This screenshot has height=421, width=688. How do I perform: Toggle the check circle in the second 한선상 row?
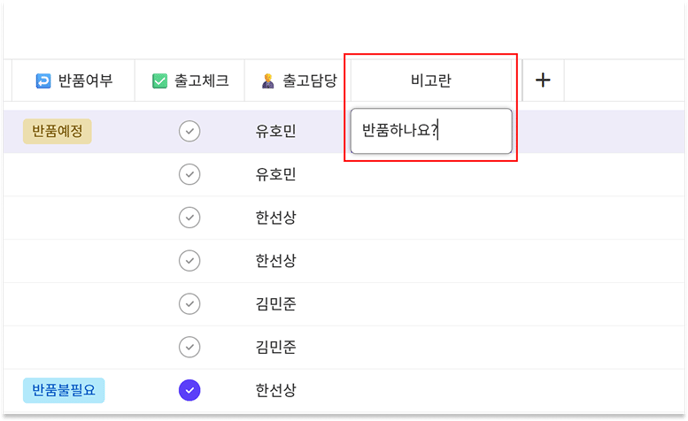pyautogui.click(x=190, y=261)
